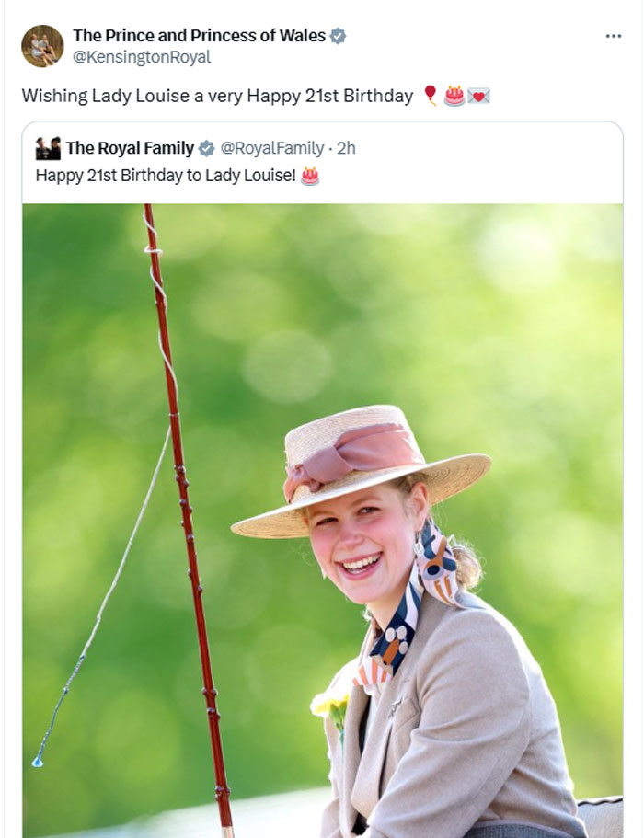Click the balloon emoji in the tweet
The image size is (644, 838).
click(x=431, y=96)
